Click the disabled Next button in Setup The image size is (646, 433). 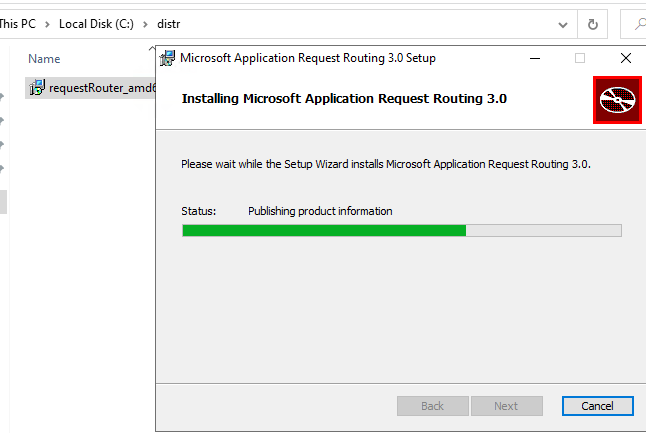click(x=506, y=406)
